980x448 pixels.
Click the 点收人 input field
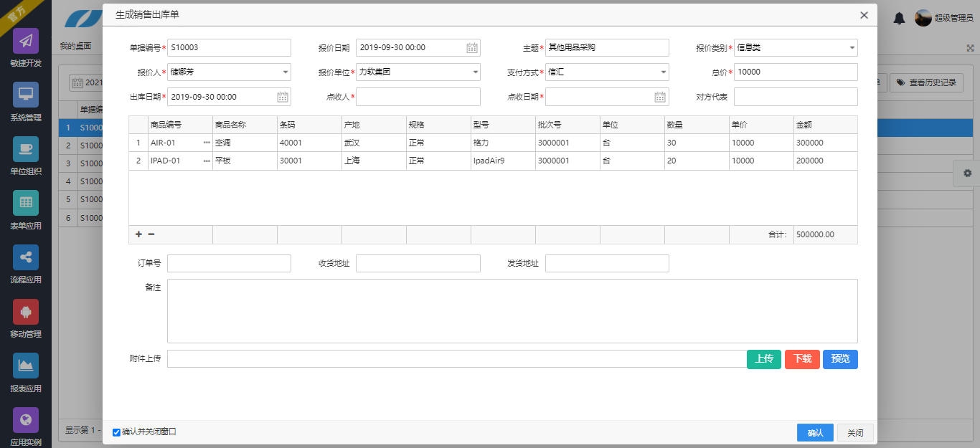pyautogui.click(x=418, y=97)
